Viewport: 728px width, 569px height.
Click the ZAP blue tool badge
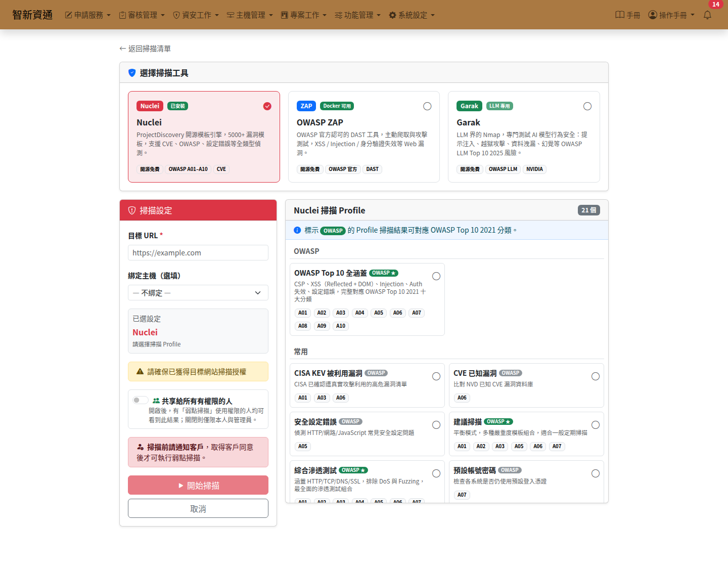(x=306, y=106)
